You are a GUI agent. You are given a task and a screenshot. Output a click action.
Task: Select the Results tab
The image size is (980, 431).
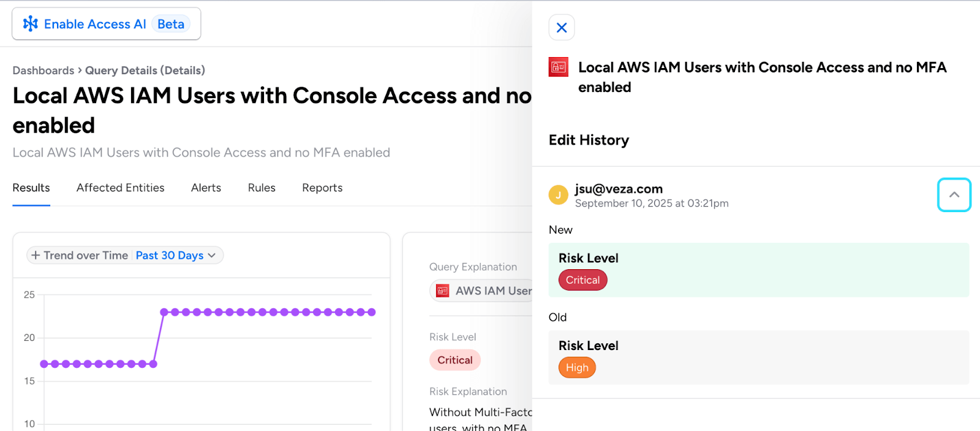31,188
